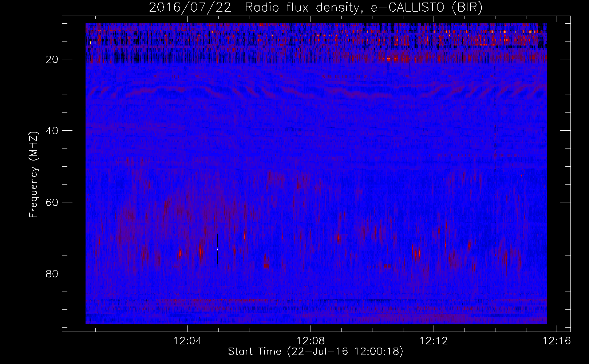Click the 'Frequency (MHZ)' y-axis label
The height and width of the screenshot is (364, 589).
click(33, 174)
